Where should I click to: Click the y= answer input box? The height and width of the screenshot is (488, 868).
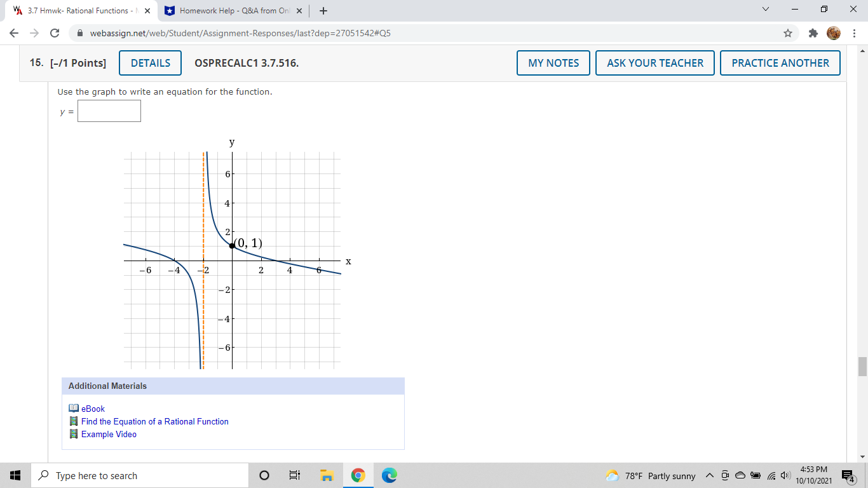109,111
